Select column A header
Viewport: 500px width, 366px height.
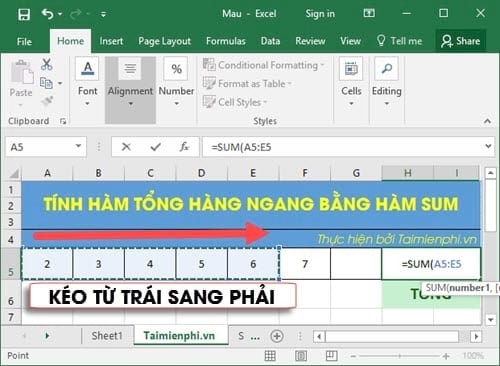click(47, 173)
